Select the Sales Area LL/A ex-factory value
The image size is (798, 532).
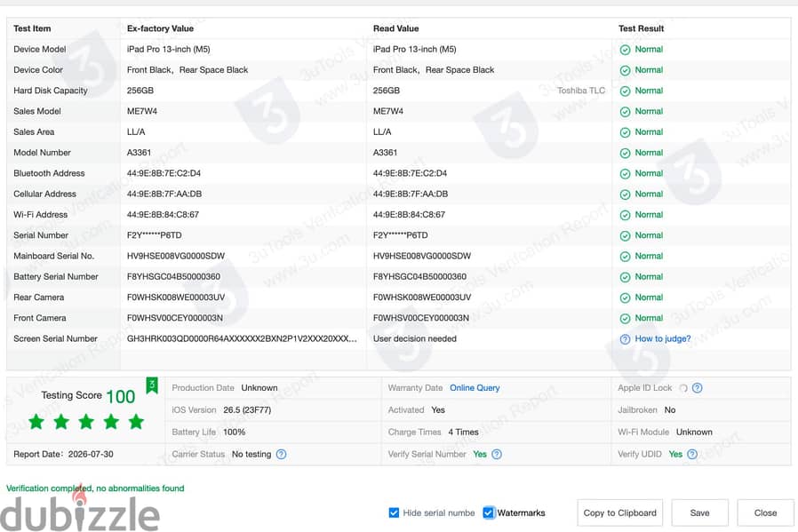click(x=136, y=131)
